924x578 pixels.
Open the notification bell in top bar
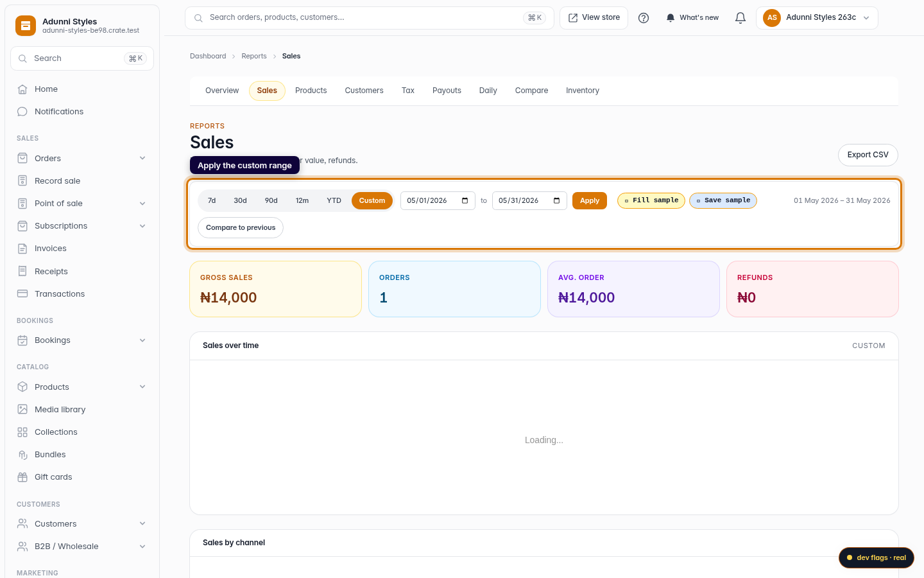coord(740,18)
